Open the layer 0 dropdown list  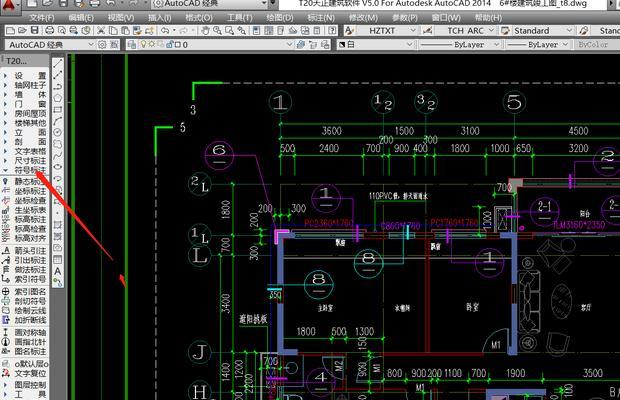290,45
